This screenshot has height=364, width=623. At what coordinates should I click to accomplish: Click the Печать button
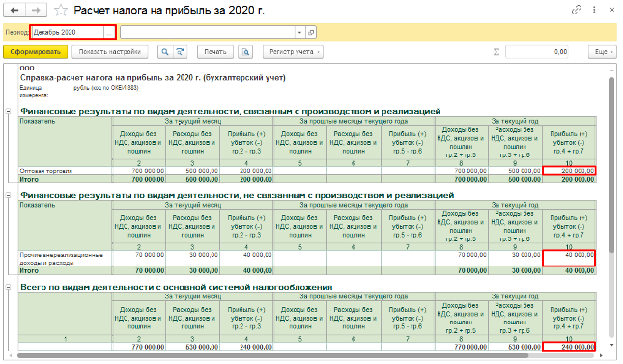click(x=215, y=52)
